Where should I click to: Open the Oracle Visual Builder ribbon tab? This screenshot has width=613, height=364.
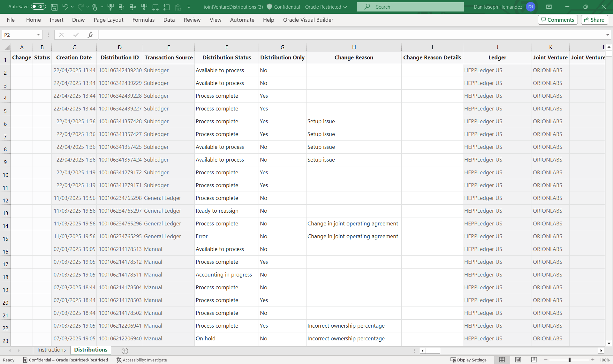[x=308, y=20]
